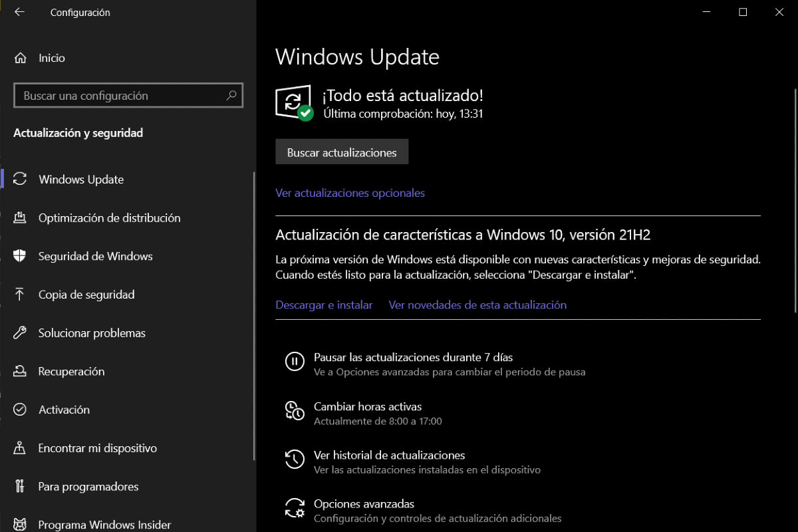The image size is (798, 532).
Task: Click the Programa Windows Insider cat icon
Action: tap(20, 525)
